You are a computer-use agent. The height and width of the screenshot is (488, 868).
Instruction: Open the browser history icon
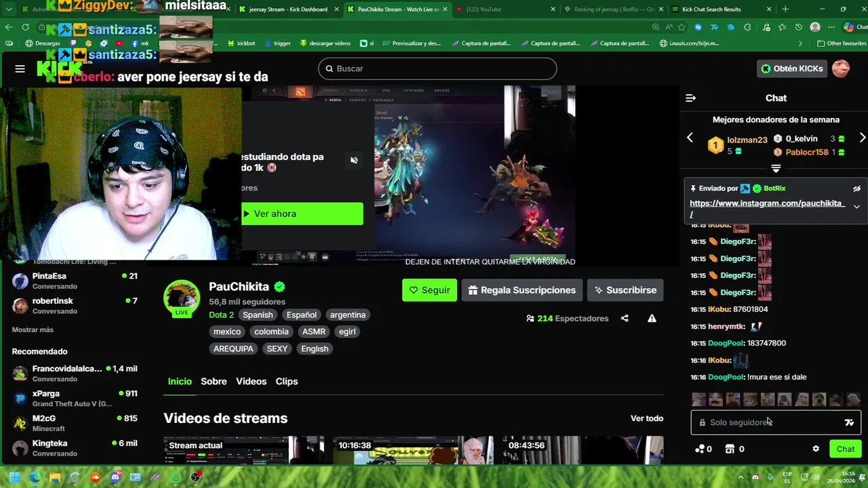pos(799,27)
